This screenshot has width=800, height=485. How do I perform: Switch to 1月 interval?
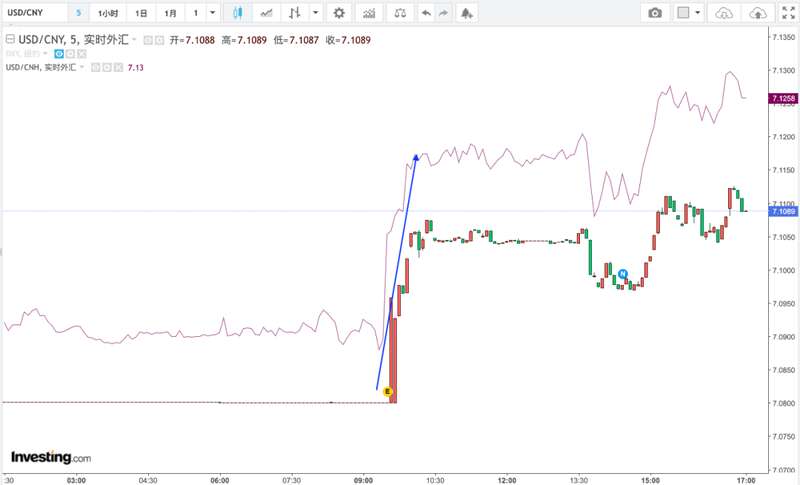[x=170, y=13]
